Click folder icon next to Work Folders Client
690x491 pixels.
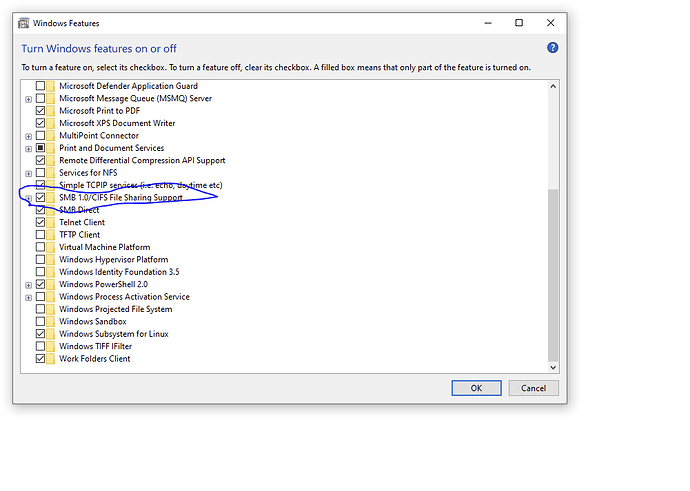[52, 359]
